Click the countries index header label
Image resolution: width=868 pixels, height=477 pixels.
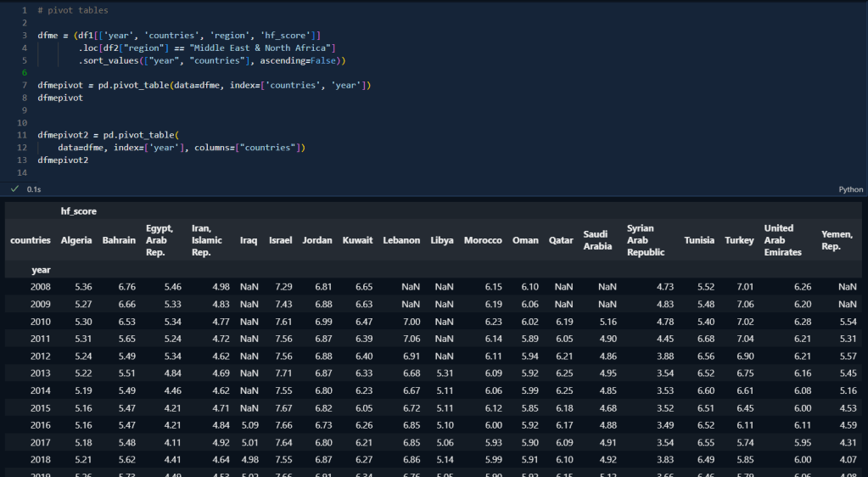[x=31, y=240]
